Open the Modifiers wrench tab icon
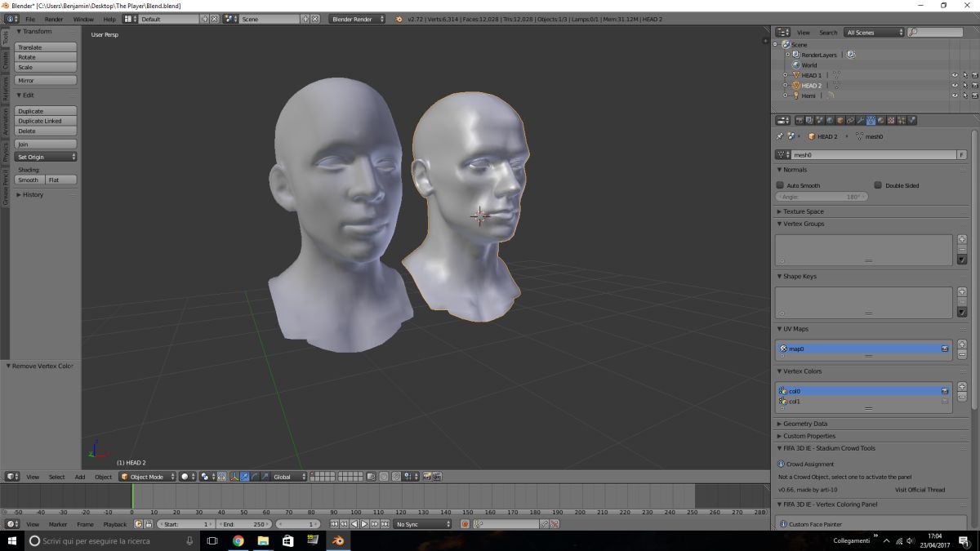The width and height of the screenshot is (980, 551). click(861, 121)
